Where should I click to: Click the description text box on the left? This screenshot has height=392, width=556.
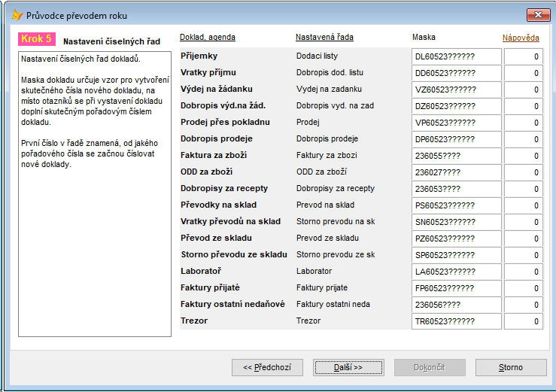coord(95,194)
